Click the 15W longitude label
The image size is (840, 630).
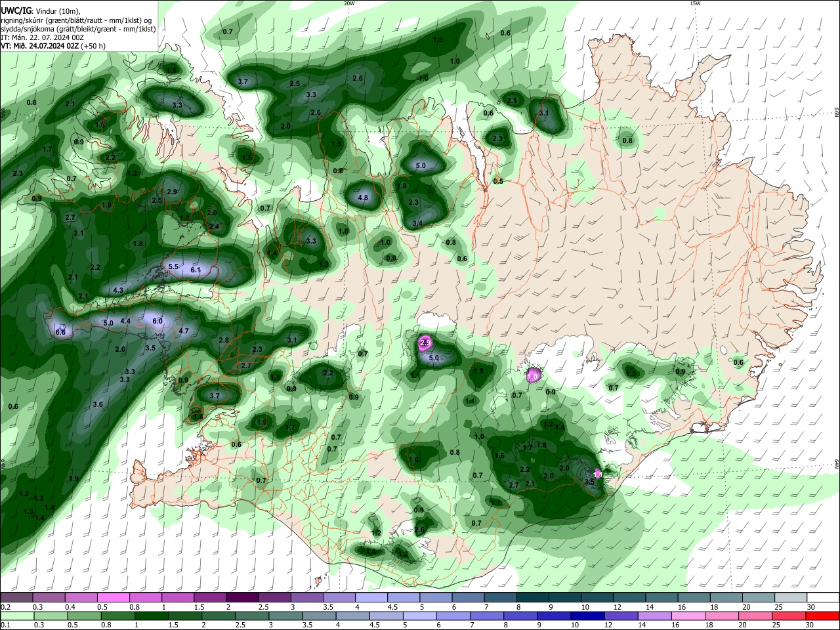click(x=695, y=3)
